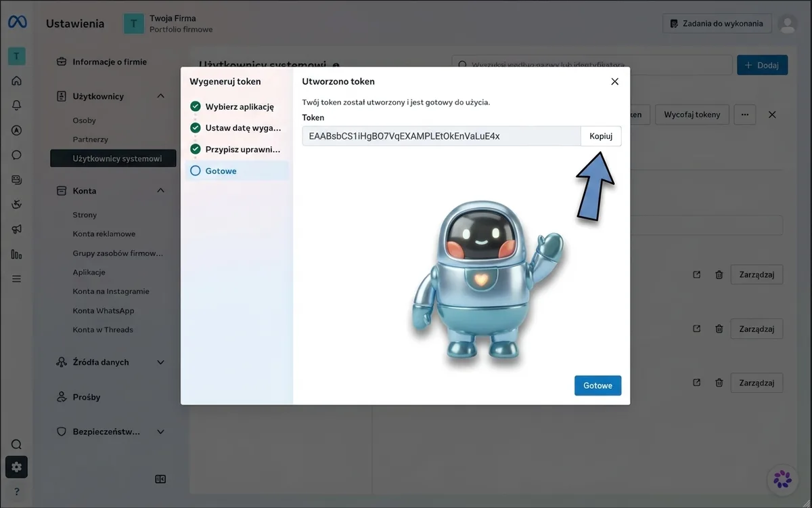Viewport: 812px width, 508px height.
Task: Open the Help question mark icon
Action: [x=17, y=492]
